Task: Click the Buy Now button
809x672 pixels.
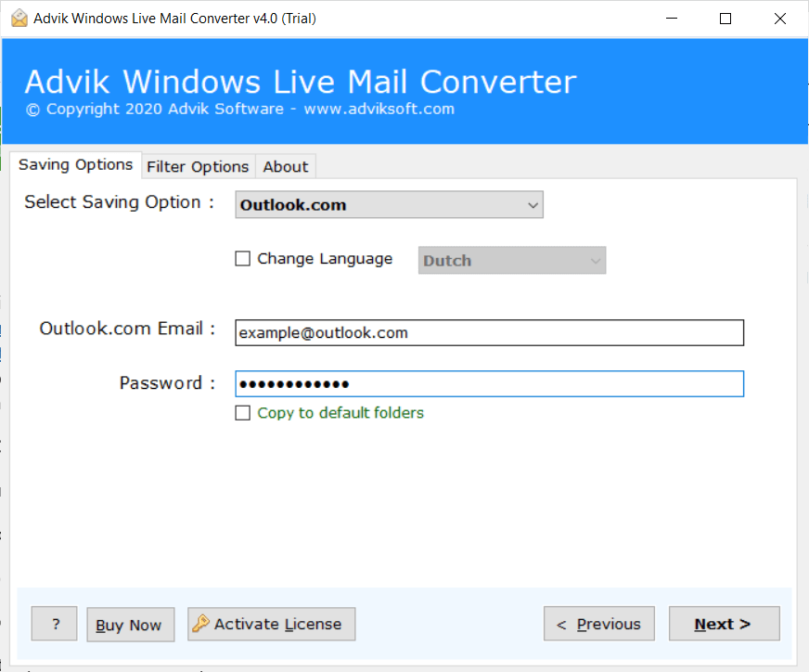Action: (131, 625)
